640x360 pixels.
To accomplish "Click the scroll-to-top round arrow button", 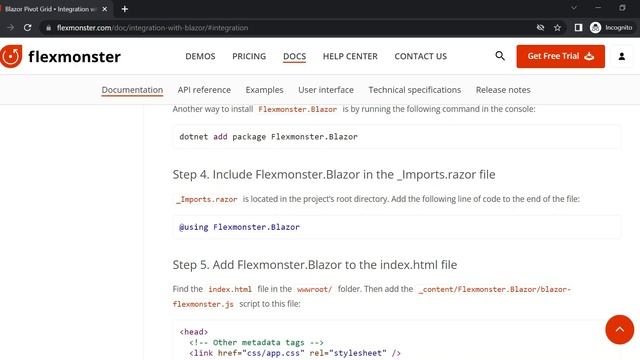I will (x=620, y=329).
